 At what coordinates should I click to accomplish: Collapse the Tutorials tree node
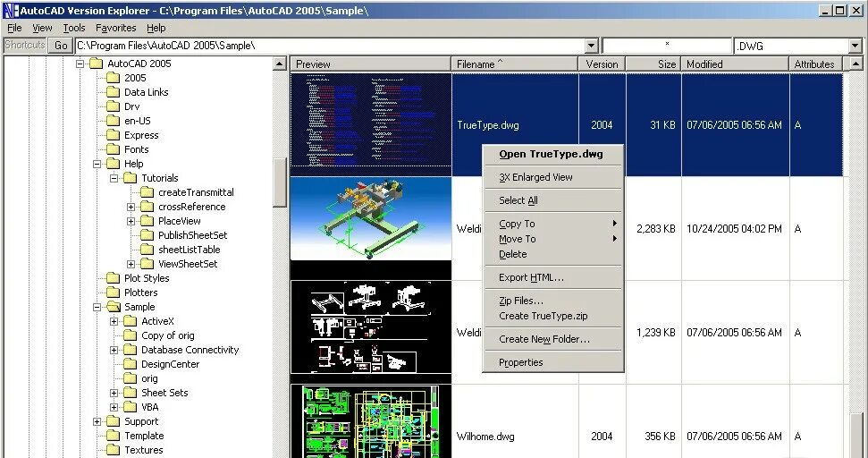(x=114, y=178)
